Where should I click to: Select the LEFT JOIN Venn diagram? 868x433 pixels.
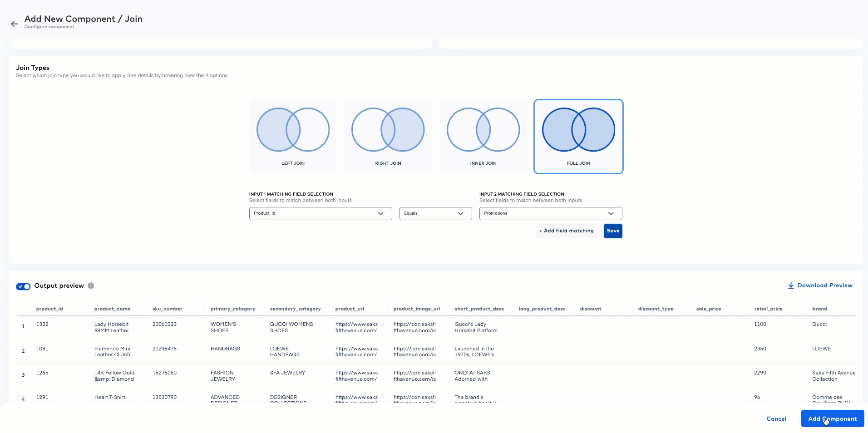point(293,136)
